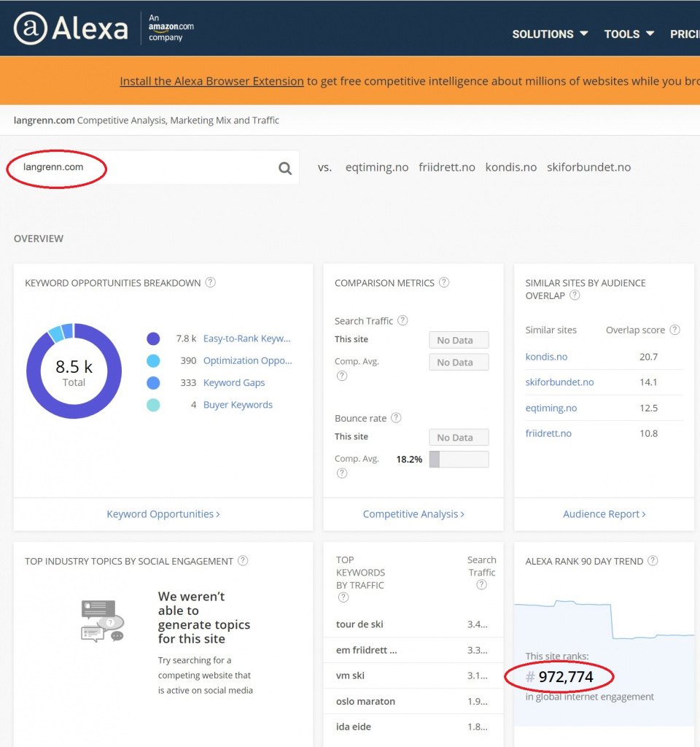The height and width of the screenshot is (747, 700).
Task: Expand the Solutions dropdown menu
Action: 550,34
